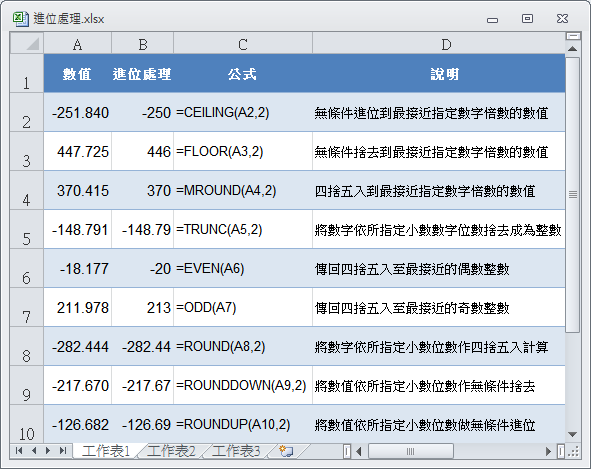Select cell with =ODD(A7) formula
Viewport: 591px width, 469px height.
(243, 307)
